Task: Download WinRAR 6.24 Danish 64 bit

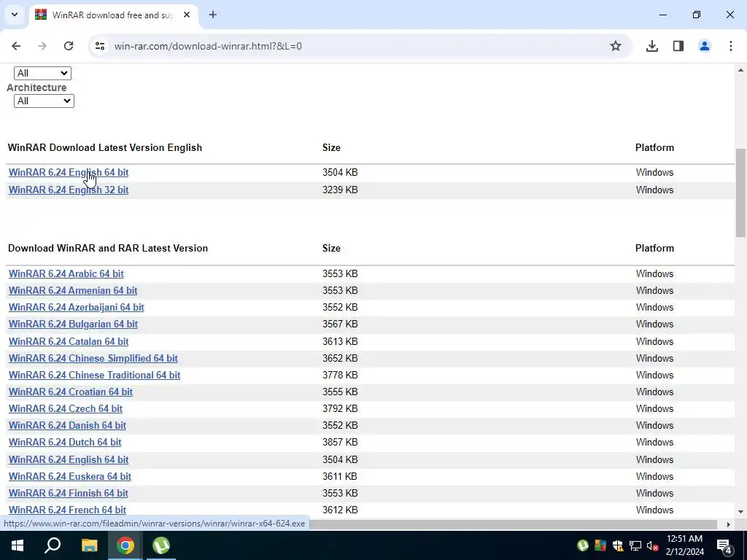Action: tap(67, 425)
